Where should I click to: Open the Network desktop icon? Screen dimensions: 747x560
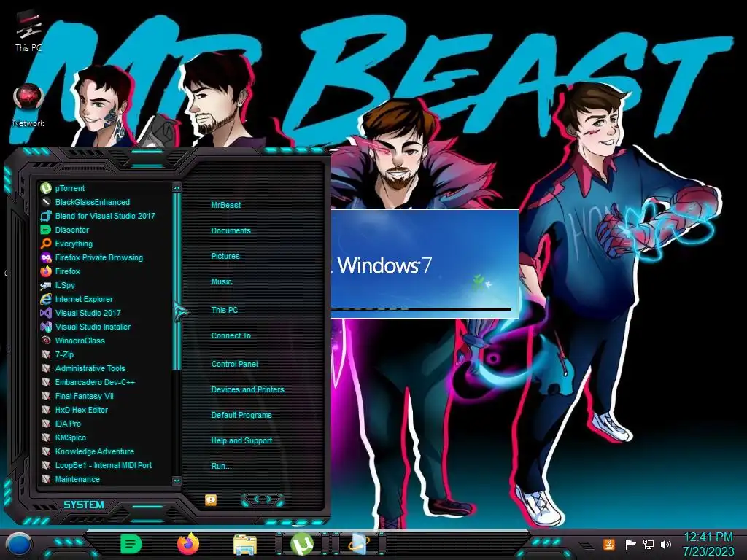[x=28, y=105]
